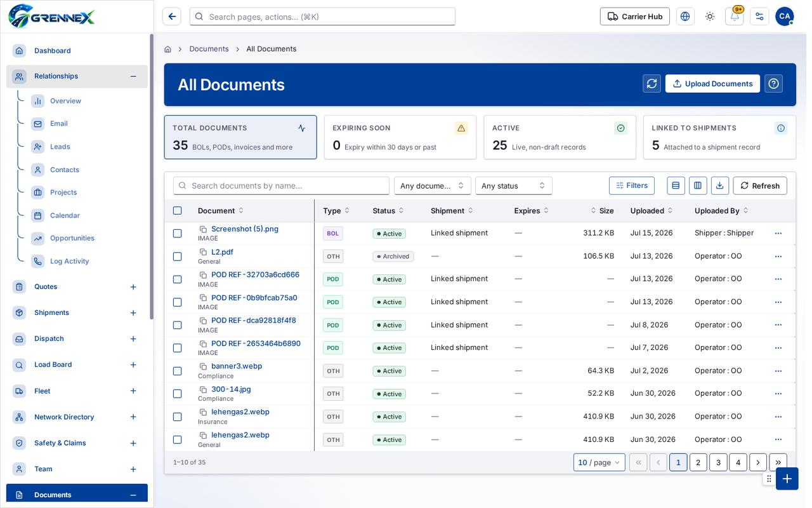The image size is (812, 508).
Task: Expand the Quotes sidebar section
Action: 133,287
